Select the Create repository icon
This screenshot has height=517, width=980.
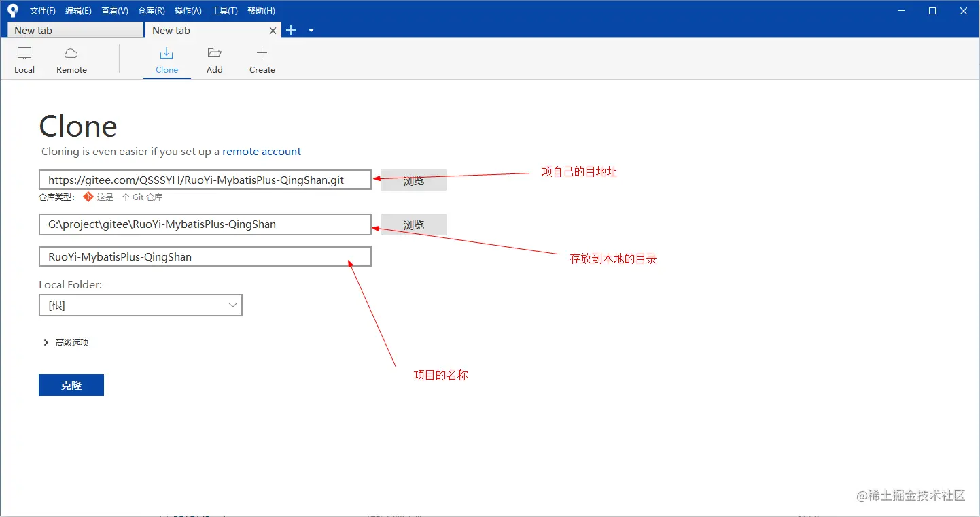pos(262,61)
